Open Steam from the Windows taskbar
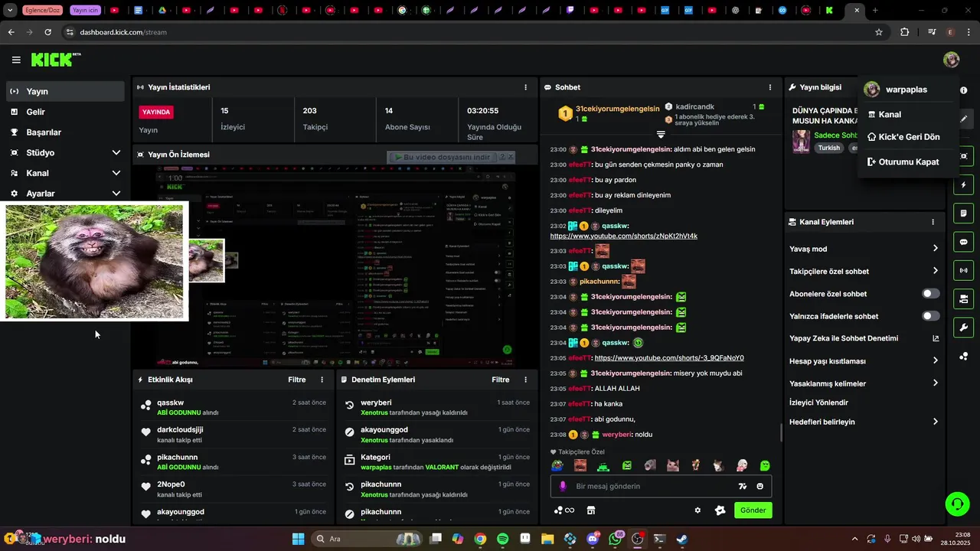The image size is (980, 551). coord(682,539)
